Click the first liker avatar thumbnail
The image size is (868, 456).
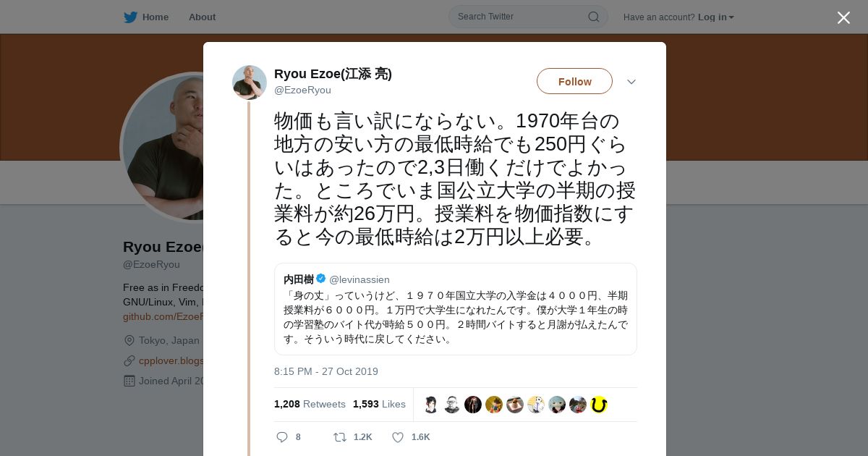431,405
